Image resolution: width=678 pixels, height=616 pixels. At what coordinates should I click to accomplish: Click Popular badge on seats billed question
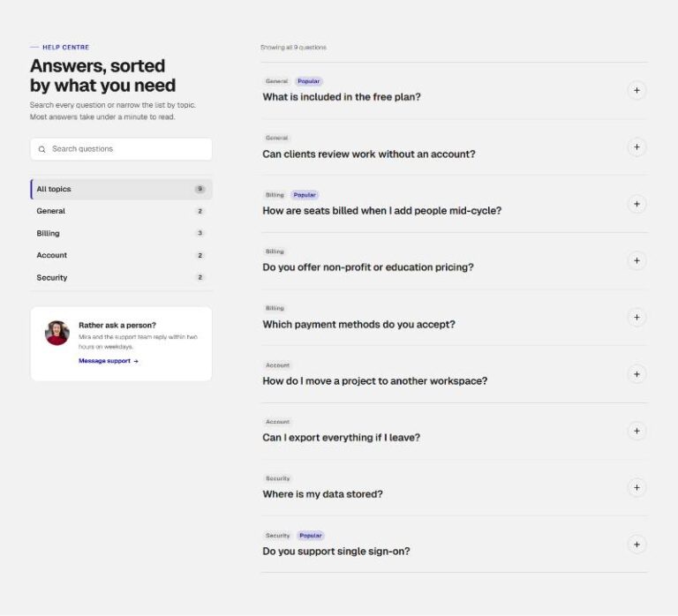(305, 195)
